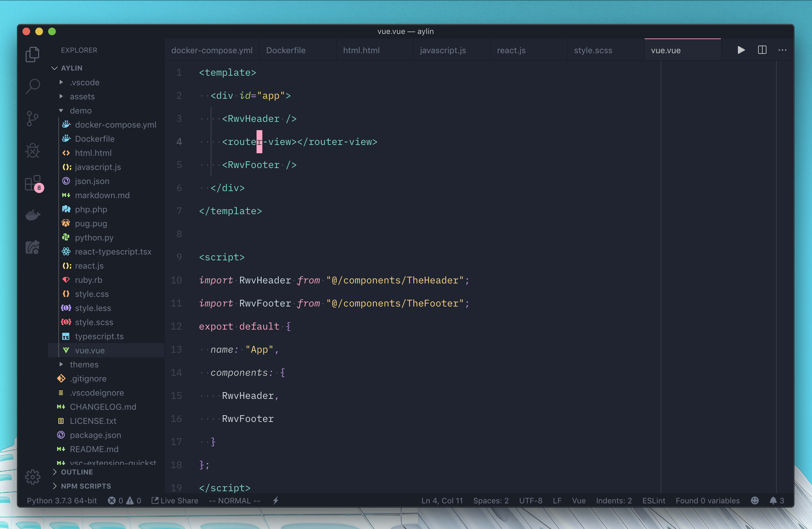Click the notifications bell in status bar
Image resolution: width=812 pixels, height=529 pixels.
[773, 500]
